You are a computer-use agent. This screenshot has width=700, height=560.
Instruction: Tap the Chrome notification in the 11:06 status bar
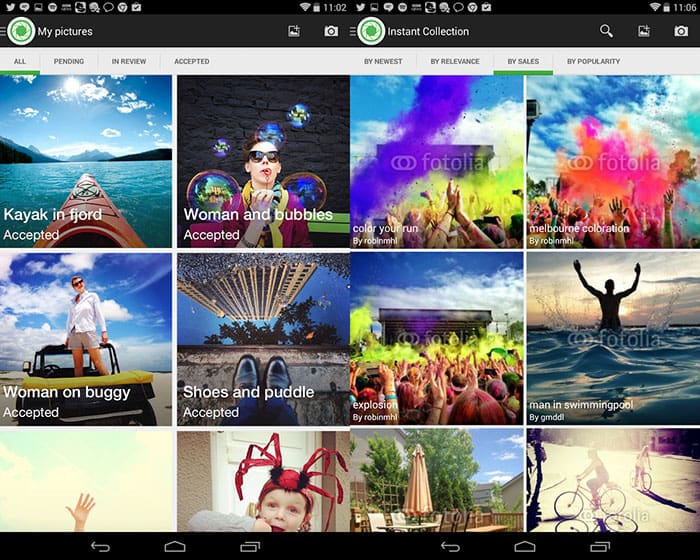(x=472, y=7)
